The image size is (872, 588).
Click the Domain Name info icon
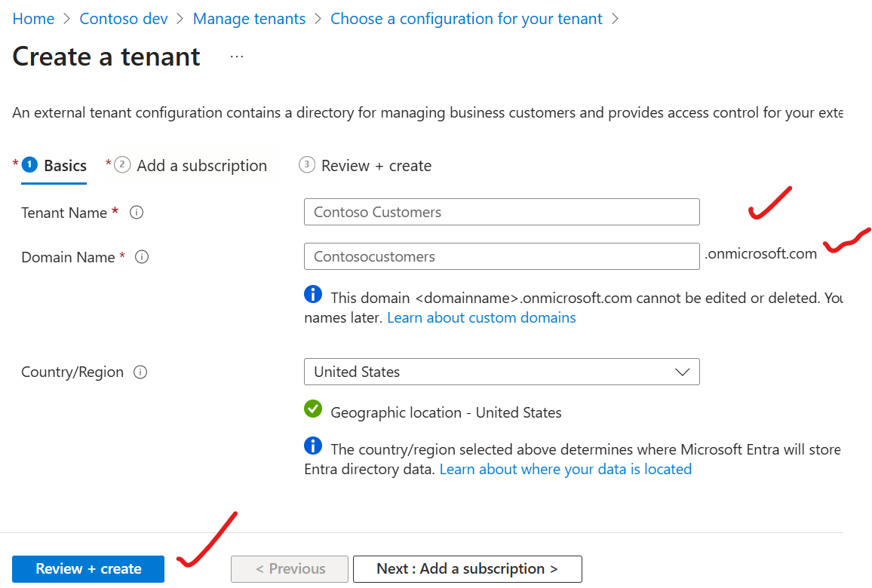(142, 257)
